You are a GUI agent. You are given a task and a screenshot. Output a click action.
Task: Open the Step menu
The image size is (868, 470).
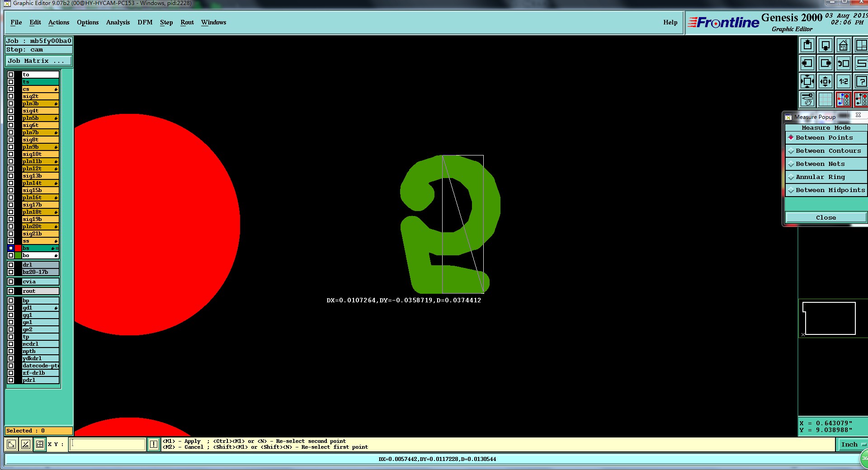[166, 22]
